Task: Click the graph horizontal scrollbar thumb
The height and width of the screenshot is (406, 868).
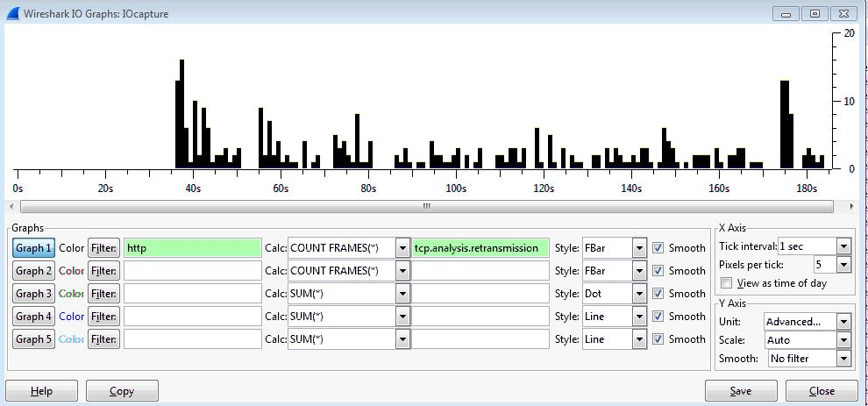Action: (426, 206)
